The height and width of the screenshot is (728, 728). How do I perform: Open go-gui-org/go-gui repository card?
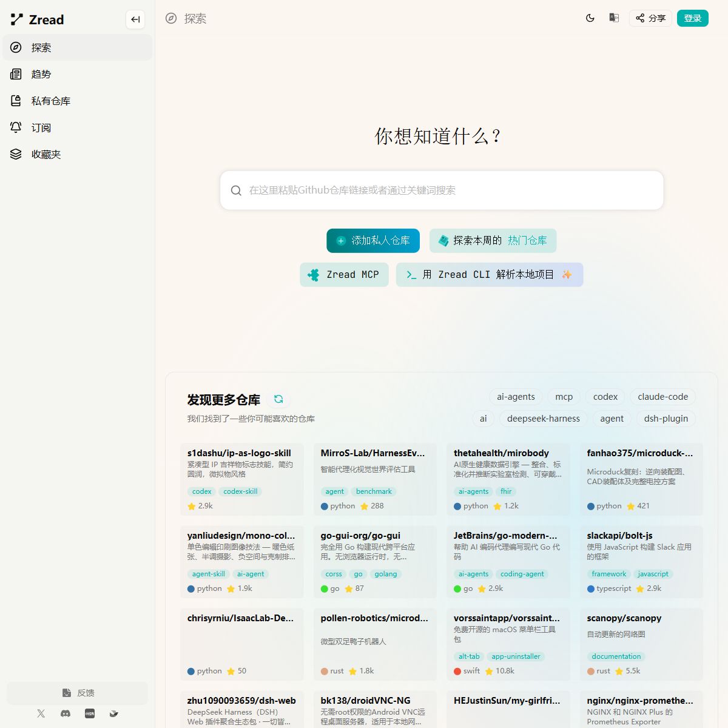click(x=375, y=562)
